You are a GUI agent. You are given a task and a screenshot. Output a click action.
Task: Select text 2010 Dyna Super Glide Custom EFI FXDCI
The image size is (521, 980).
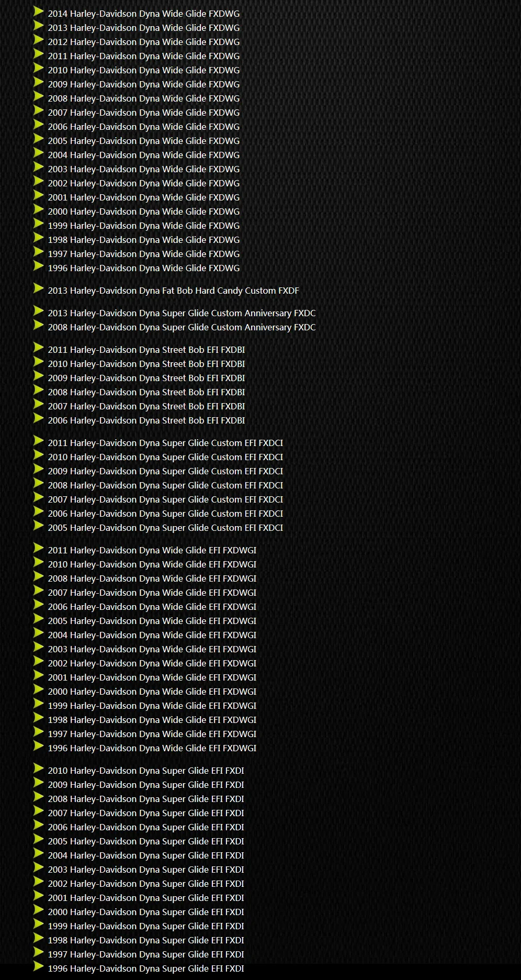point(166,457)
